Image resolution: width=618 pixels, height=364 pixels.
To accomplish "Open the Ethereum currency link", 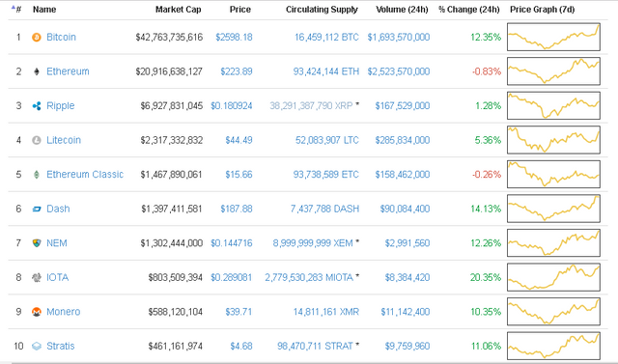I will point(68,71).
